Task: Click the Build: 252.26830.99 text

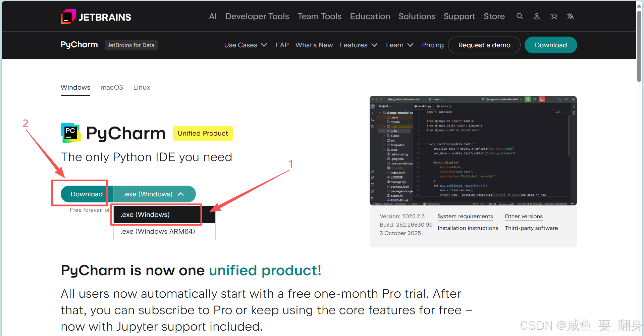Action: [x=406, y=225]
